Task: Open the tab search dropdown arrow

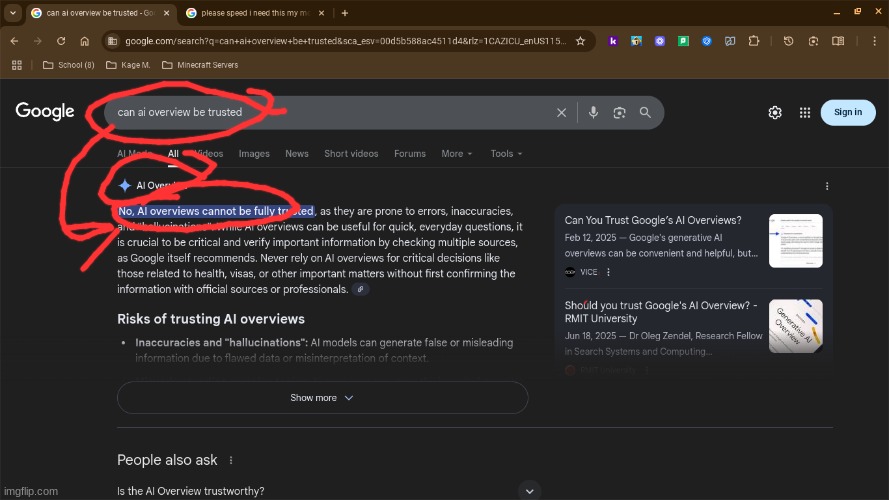Action: pyautogui.click(x=12, y=12)
